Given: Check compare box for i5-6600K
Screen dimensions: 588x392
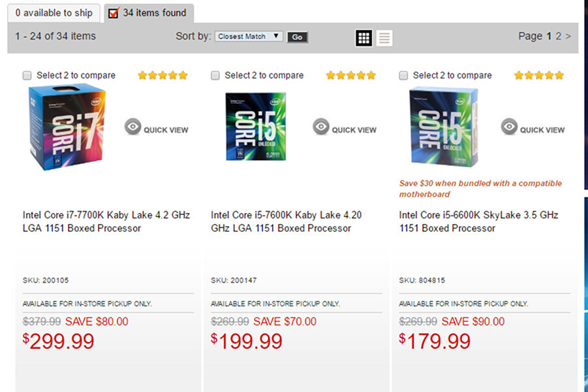Looking at the screenshot, I should coord(403,76).
